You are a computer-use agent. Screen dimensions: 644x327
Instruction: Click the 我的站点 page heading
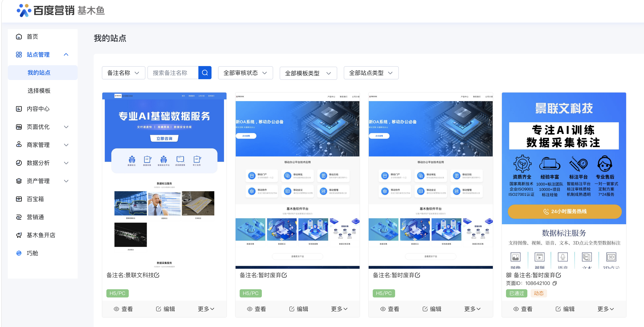pos(110,38)
